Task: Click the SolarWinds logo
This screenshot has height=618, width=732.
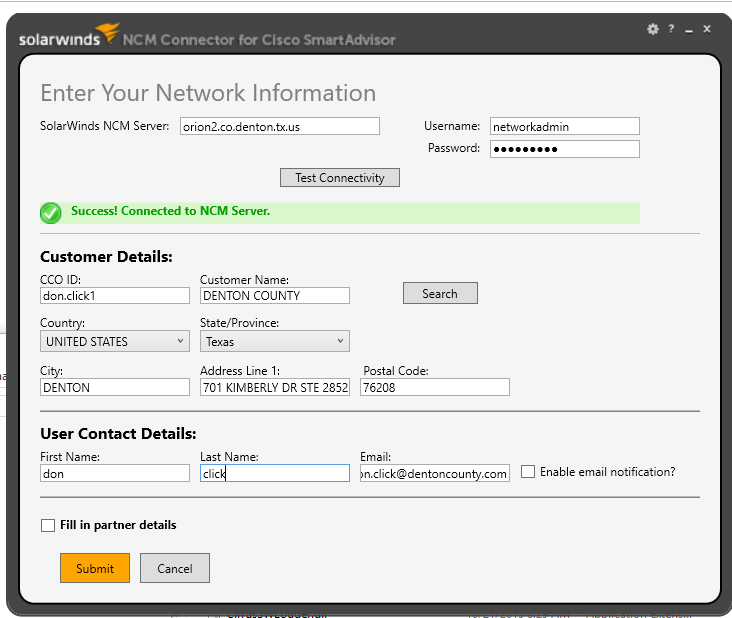Action: click(x=69, y=35)
